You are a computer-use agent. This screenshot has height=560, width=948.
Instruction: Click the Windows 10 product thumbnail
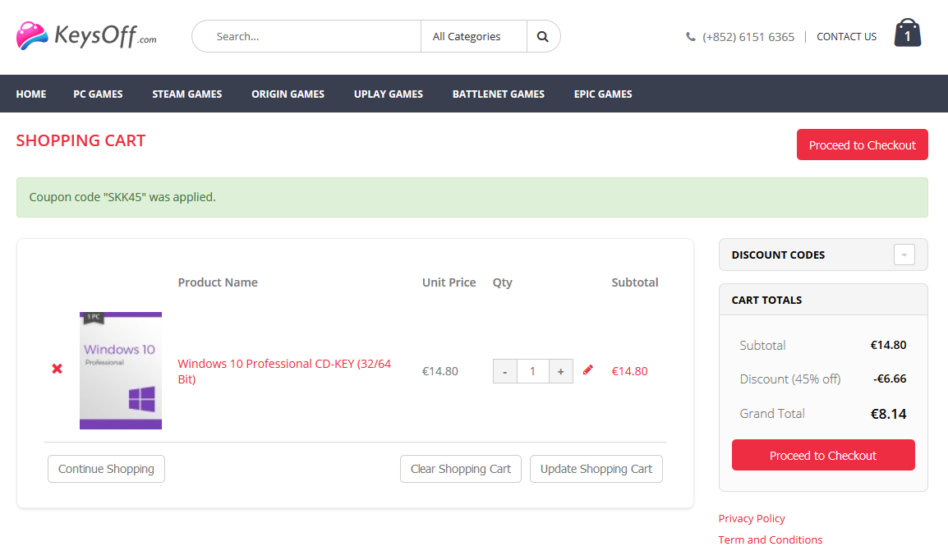[x=121, y=370]
